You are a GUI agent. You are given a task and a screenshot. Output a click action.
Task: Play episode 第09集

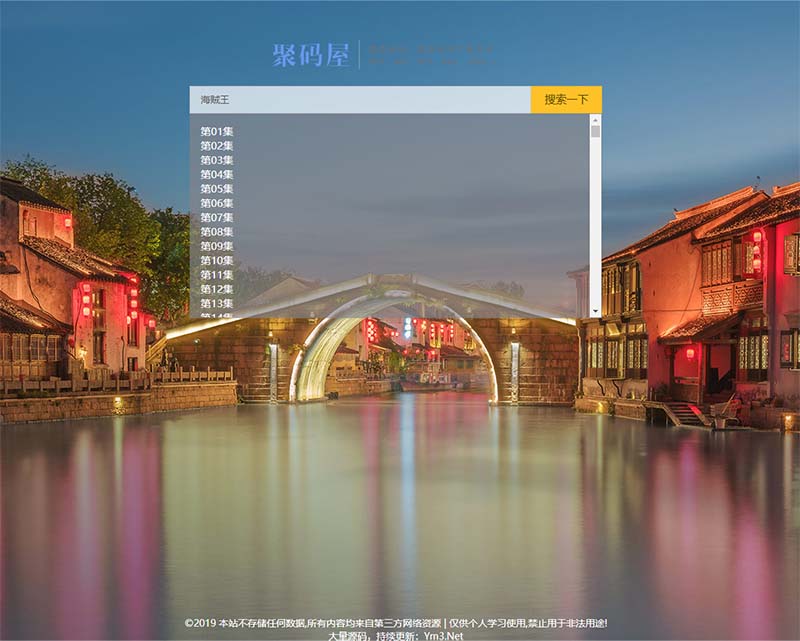216,246
